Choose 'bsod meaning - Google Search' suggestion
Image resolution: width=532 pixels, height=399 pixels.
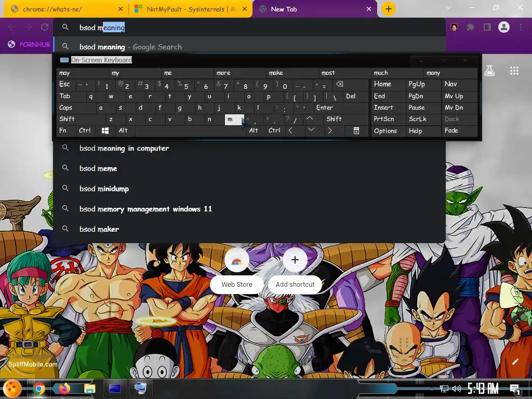pos(249,46)
